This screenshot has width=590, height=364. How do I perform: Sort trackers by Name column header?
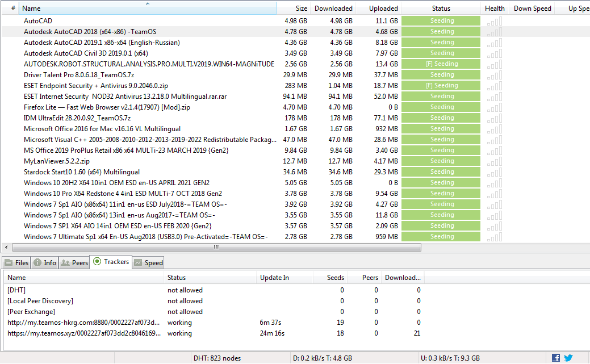83,278
